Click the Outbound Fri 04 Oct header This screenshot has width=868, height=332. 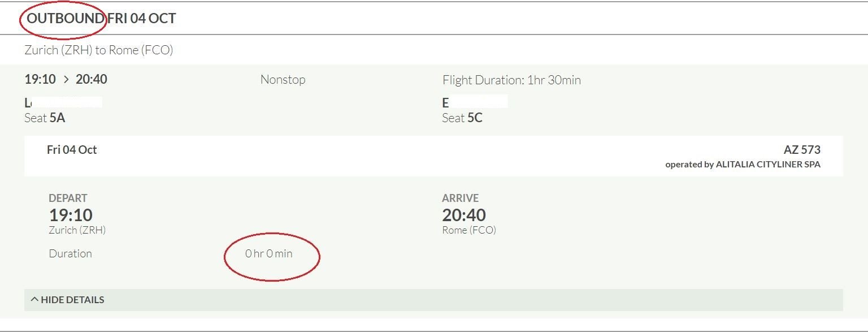coord(102,18)
